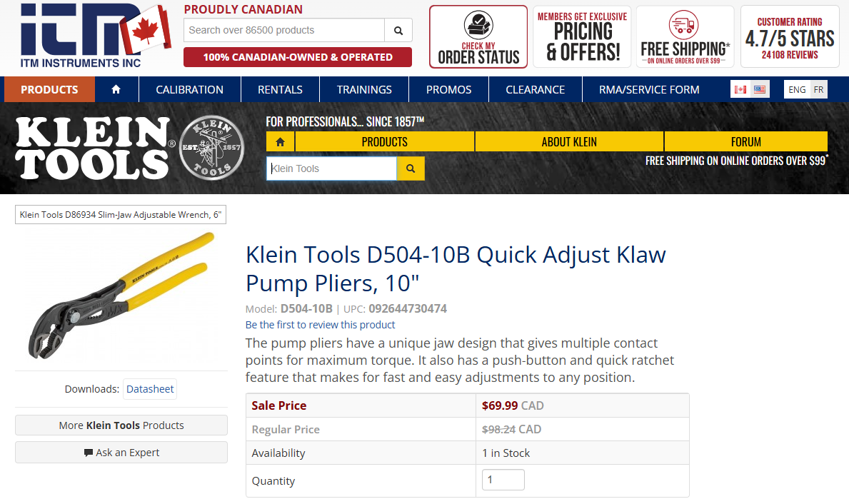The height and width of the screenshot is (504, 849).
Task: Click inside the Quantity input field
Action: (503, 479)
